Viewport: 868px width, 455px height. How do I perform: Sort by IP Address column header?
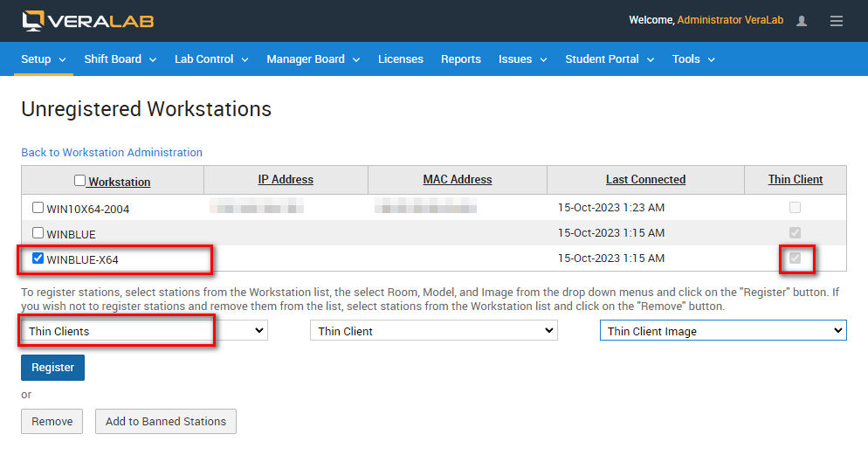click(286, 179)
